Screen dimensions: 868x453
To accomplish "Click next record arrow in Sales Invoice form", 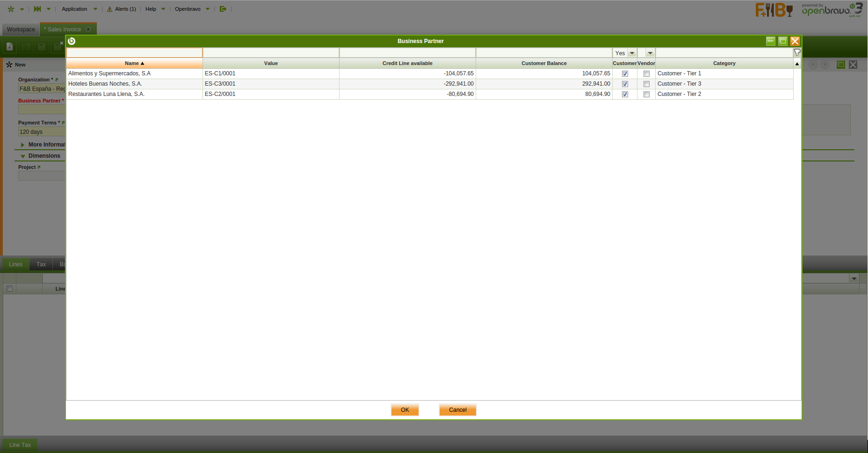I will (825, 65).
